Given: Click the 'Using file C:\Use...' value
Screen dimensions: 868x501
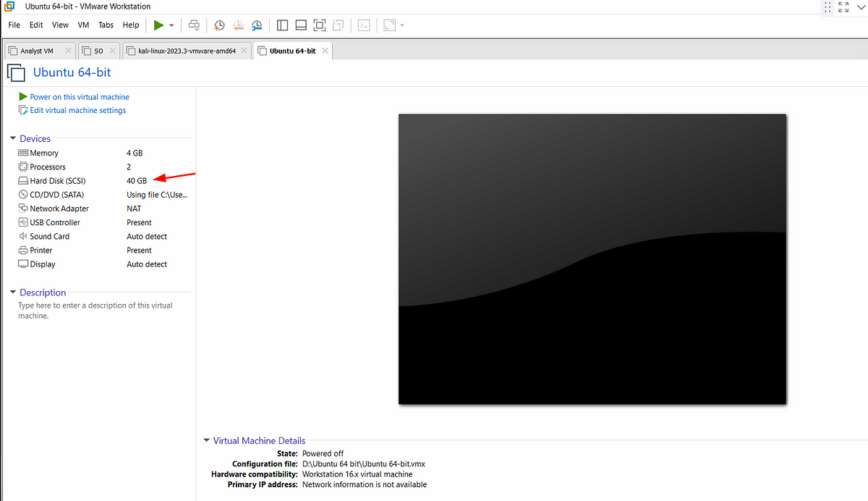Looking at the screenshot, I should pyautogui.click(x=157, y=195).
